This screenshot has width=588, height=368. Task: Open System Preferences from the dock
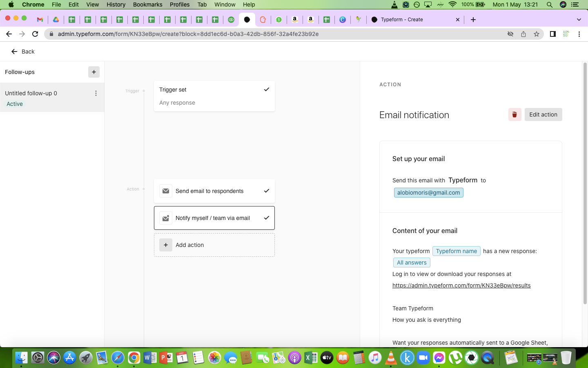click(38, 358)
